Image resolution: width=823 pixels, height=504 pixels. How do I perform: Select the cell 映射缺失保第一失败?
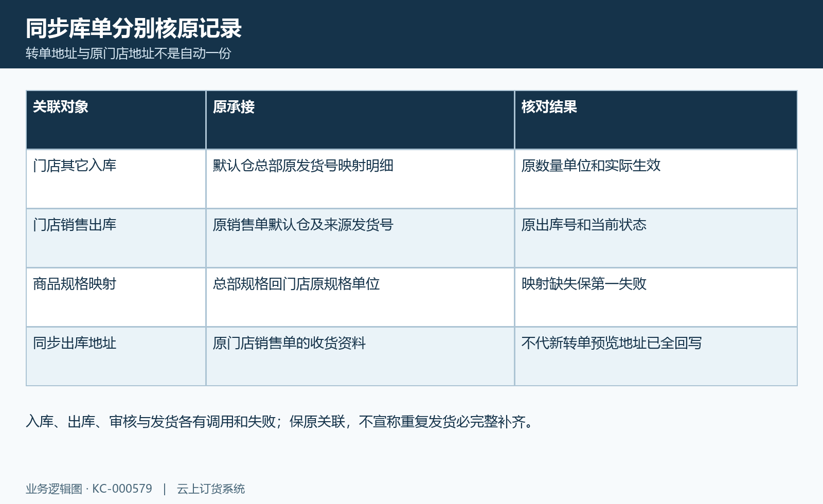tap(656, 297)
